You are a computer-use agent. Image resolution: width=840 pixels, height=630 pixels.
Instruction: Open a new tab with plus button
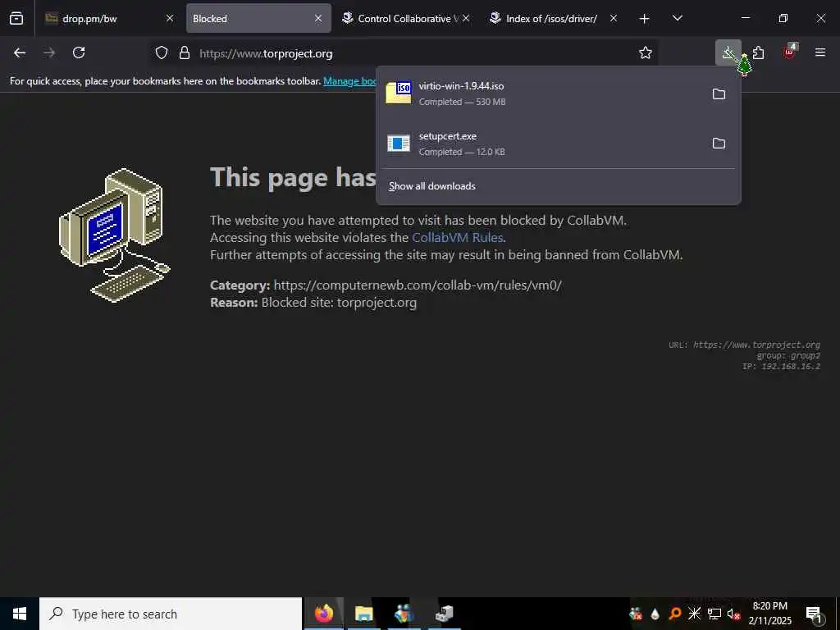645,19
